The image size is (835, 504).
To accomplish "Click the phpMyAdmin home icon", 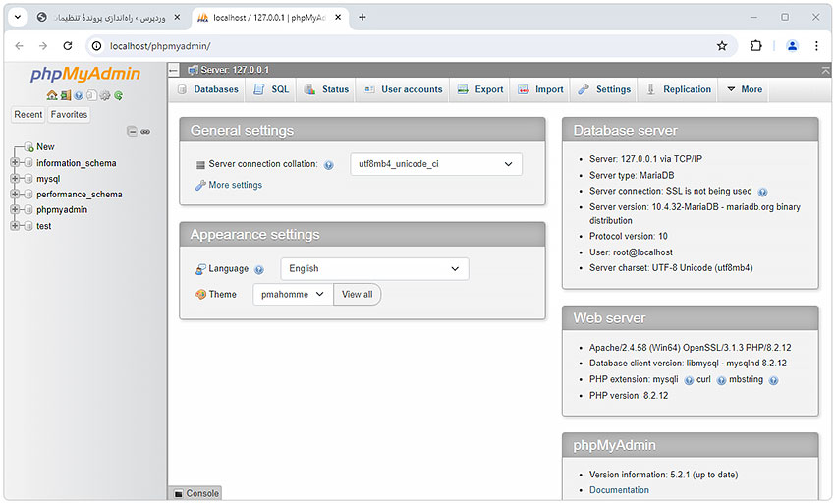I will (x=52, y=95).
